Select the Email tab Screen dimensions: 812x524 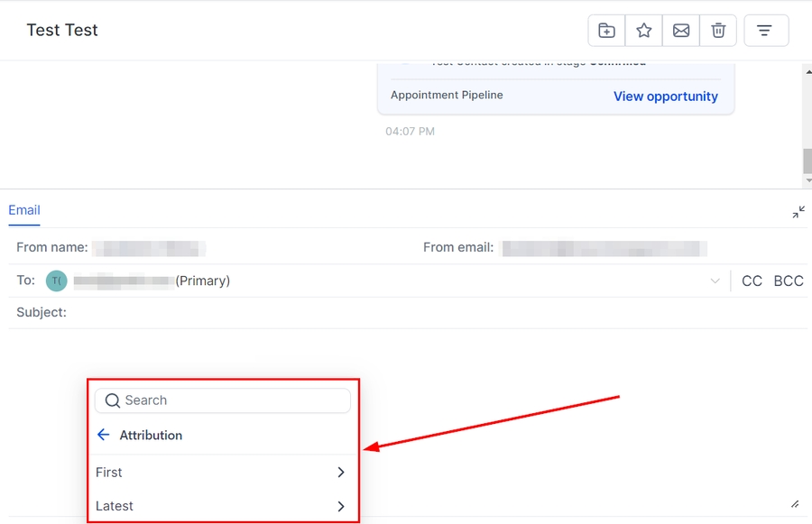[x=24, y=210]
